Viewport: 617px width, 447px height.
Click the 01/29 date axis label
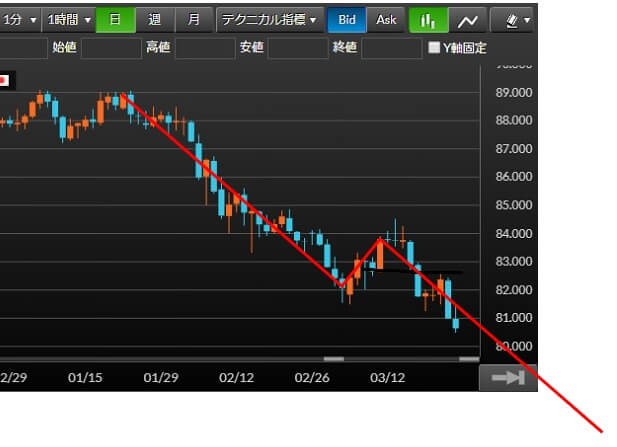pos(161,378)
